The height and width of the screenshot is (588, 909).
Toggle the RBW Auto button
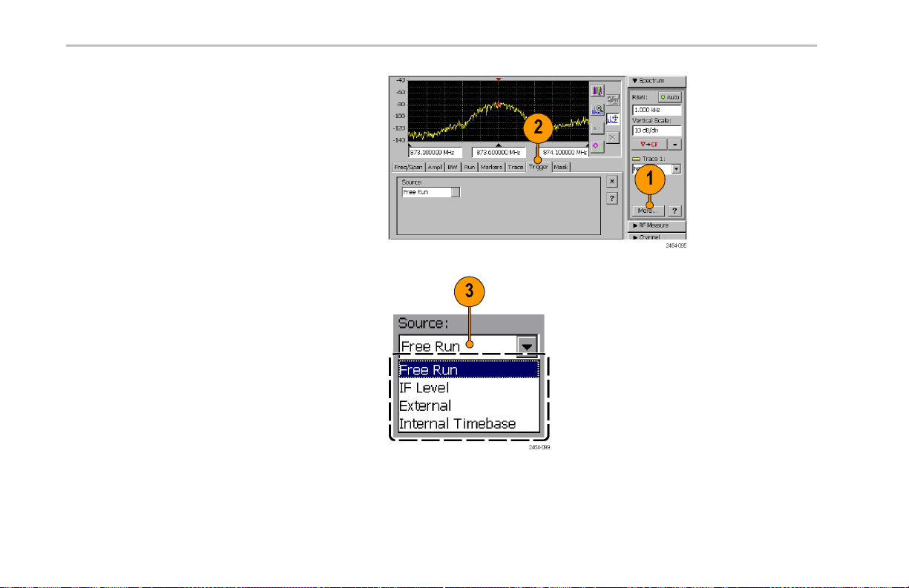tap(671, 97)
